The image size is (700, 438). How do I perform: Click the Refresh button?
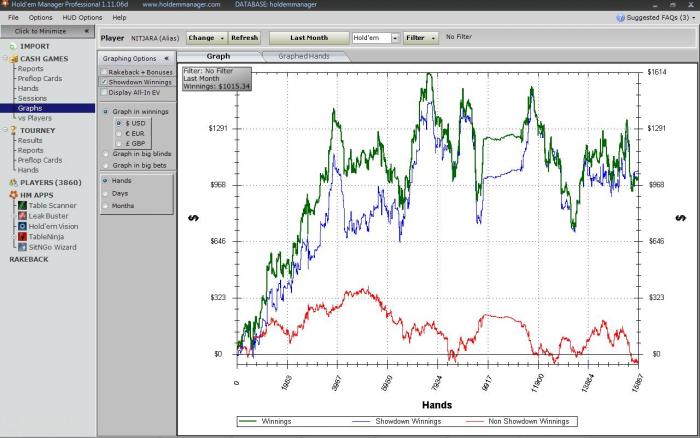(x=244, y=38)
